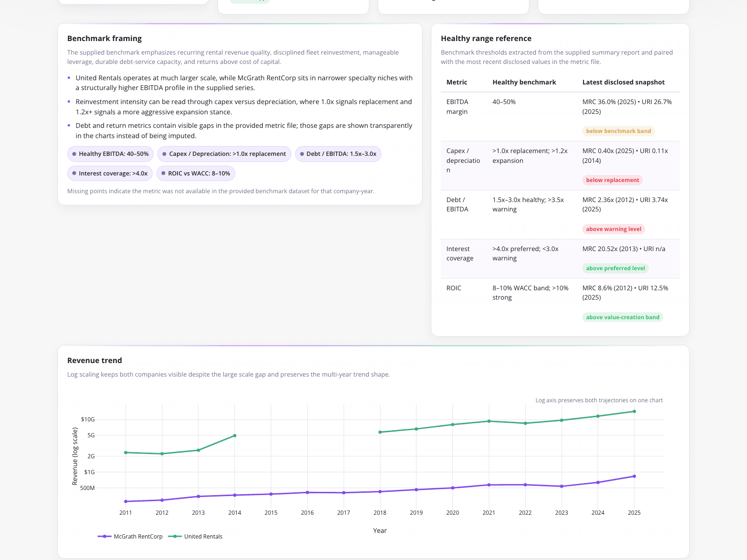The width and height of the screenshot is (747, 560).
Task: Click the 'Latest disclosed snapshot' column header
Action: point(623,82)
